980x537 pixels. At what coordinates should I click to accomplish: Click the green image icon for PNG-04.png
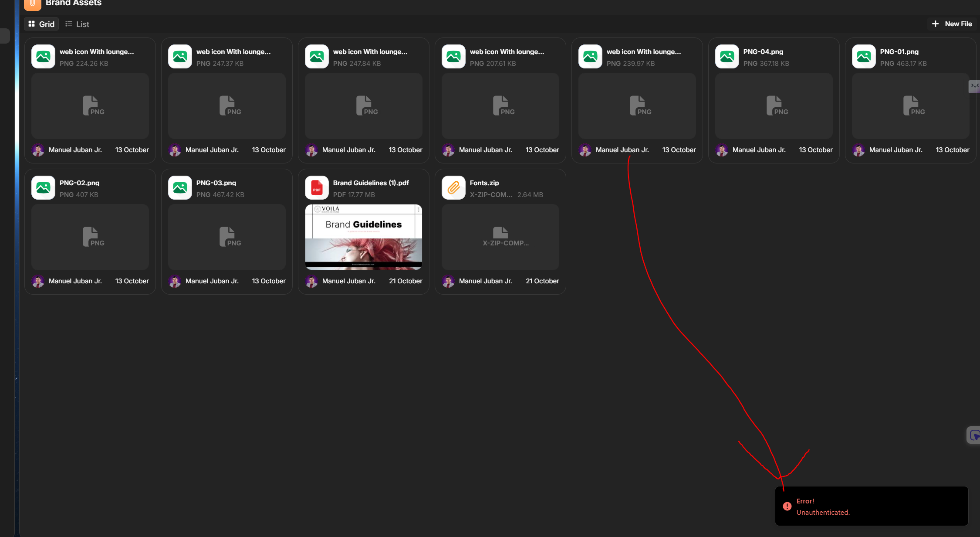click(x=727, y=57)
